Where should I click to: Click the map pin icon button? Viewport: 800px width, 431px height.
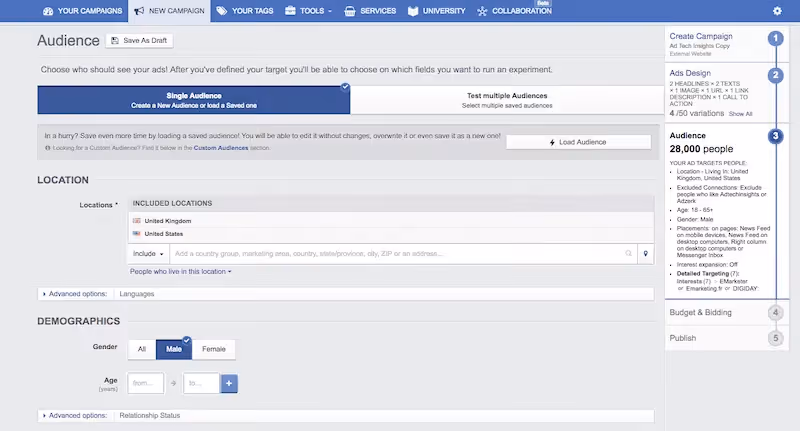645,253
